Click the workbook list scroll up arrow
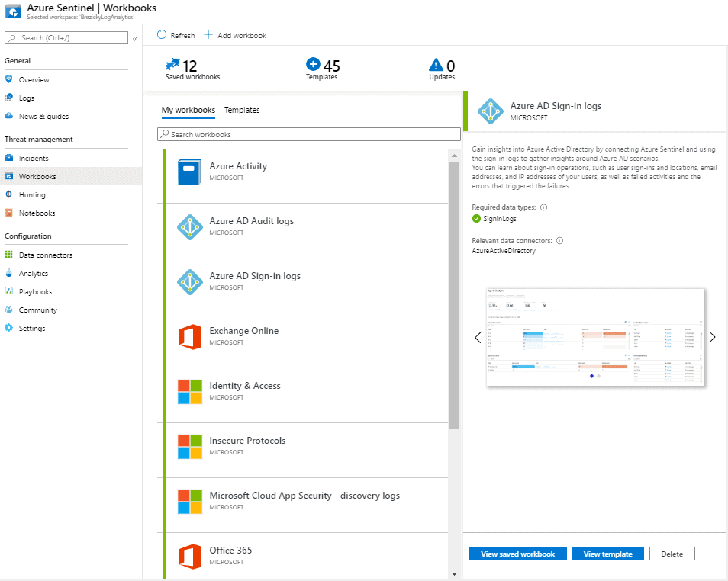Viewport: 728px width, 581px height. (x=454, y=156)
